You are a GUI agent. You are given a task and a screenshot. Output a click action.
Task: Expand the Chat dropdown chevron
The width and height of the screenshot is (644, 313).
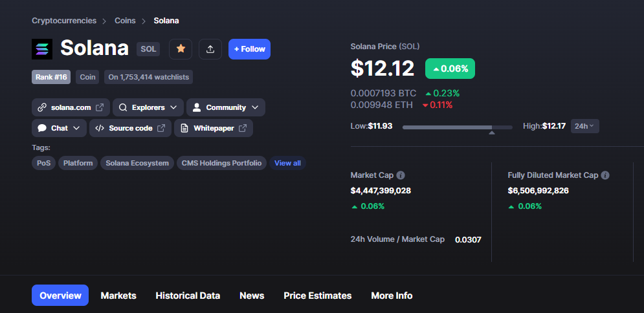click(76, 128)
